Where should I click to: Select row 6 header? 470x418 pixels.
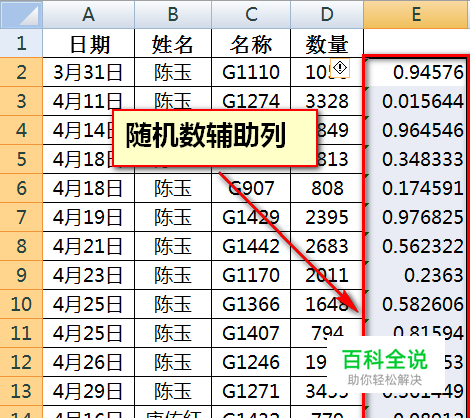click(21, 188)
